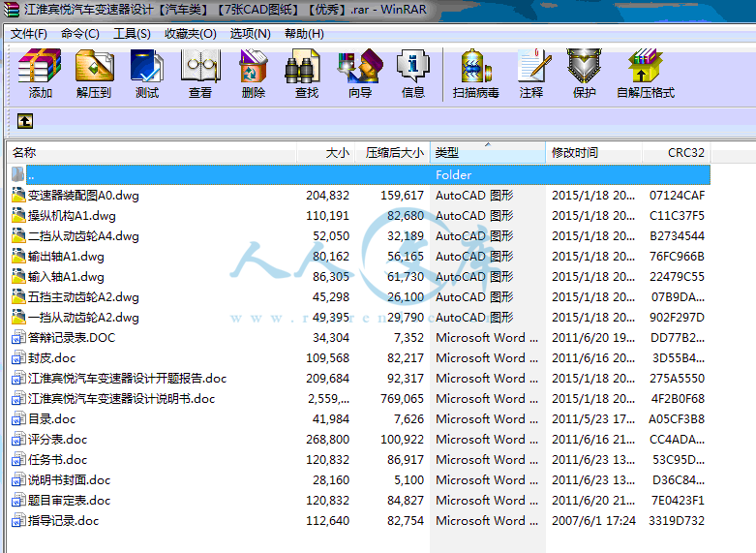756x553 pixels.
Task: Select file 评分表.doc
Action: [x=57, y=439]
